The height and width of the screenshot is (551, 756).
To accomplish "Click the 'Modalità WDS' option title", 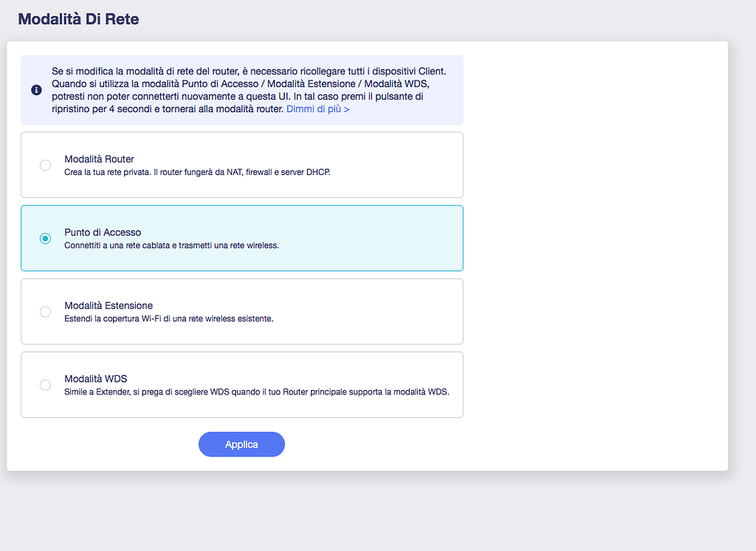I will 96,379.
